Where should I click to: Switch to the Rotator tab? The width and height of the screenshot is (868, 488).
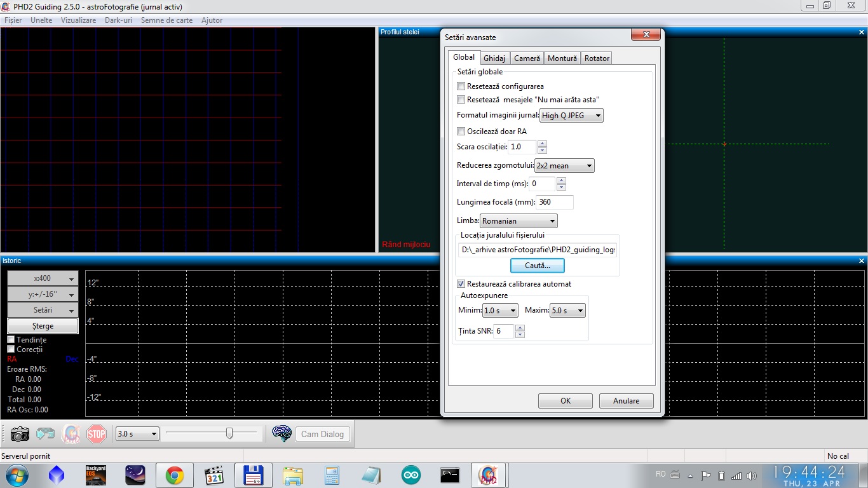597,58
